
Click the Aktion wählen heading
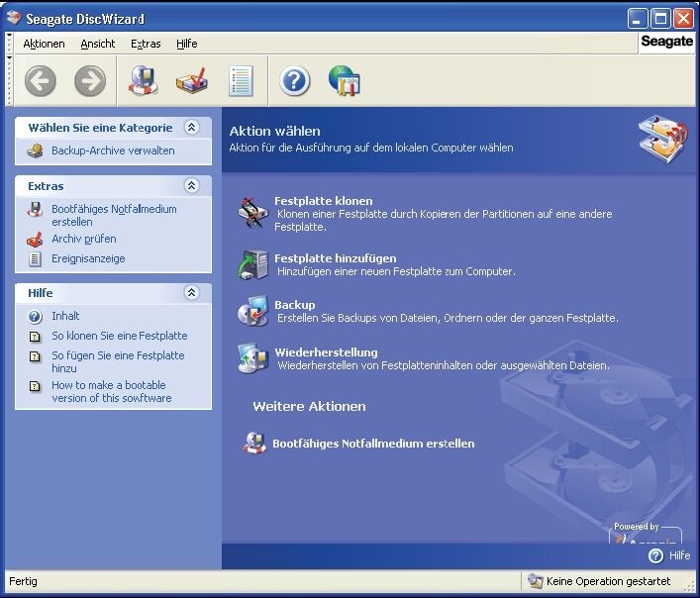point(275,132)
